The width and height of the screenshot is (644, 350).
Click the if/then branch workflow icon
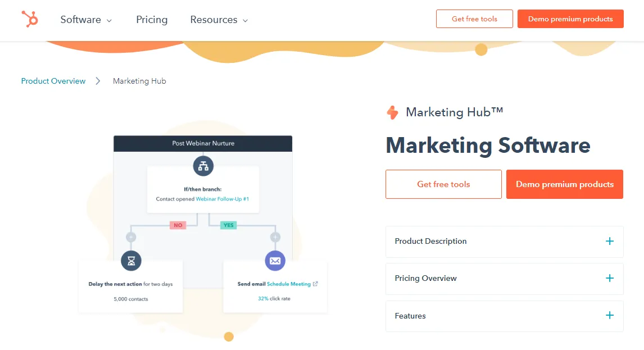click(203, 166)
